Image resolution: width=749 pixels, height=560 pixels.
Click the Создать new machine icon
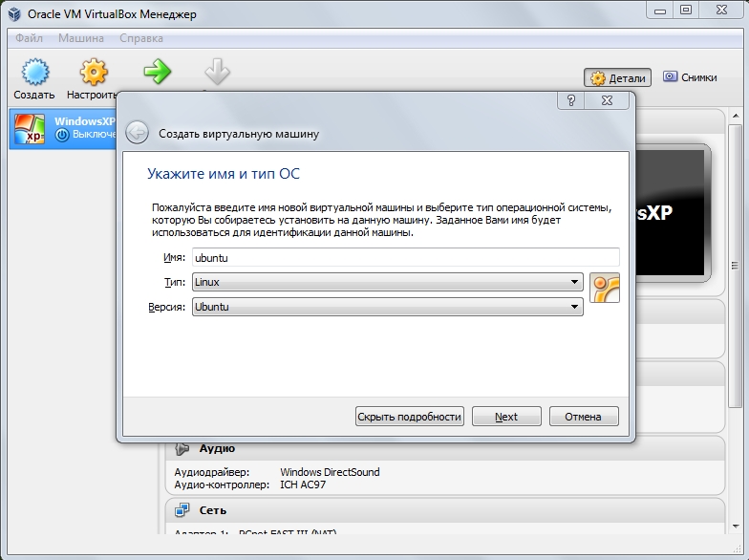34,72
